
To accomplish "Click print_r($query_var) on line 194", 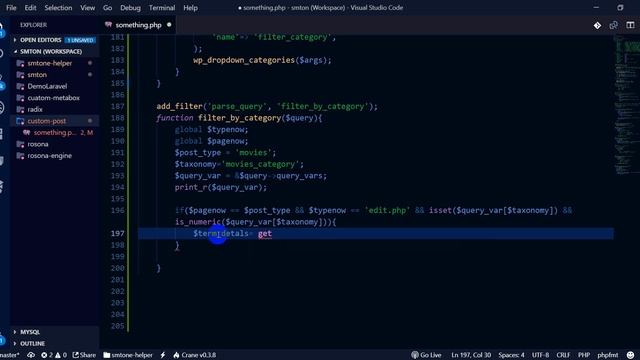I will click(x=221, y=187).
